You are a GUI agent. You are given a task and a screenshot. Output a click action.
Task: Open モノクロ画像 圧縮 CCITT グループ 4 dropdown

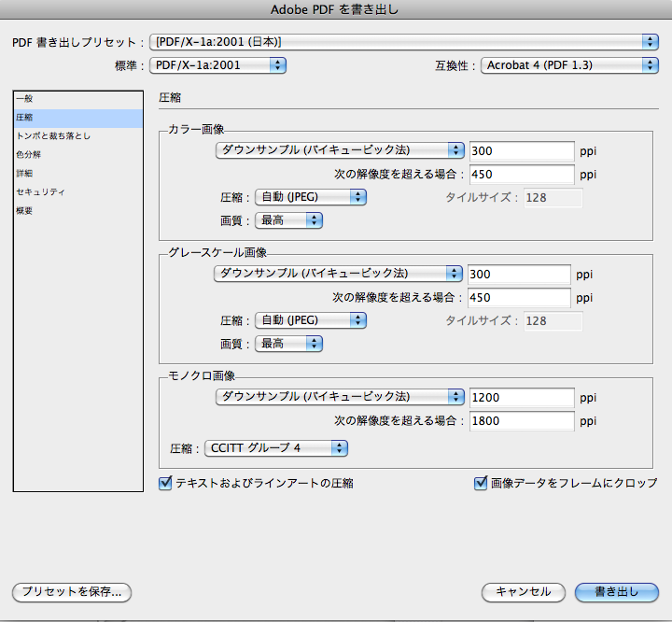tap(276, 448)
